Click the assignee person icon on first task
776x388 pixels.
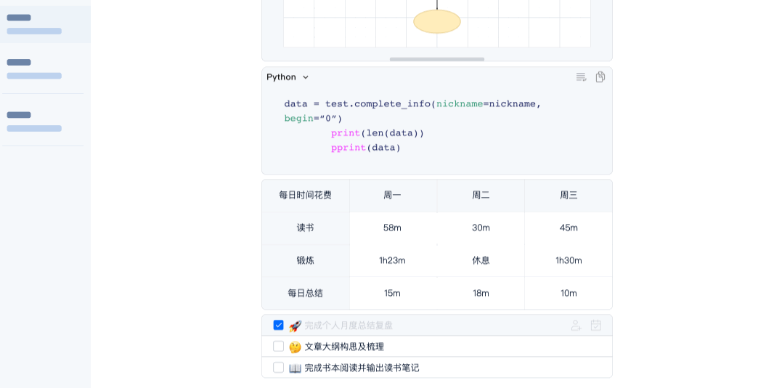click(x=576, y=325)
